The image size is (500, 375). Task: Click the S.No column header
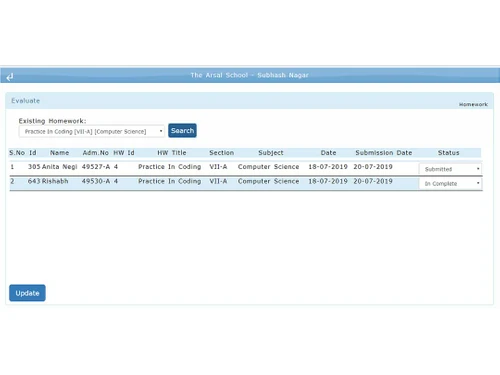[x=17, y=153]
